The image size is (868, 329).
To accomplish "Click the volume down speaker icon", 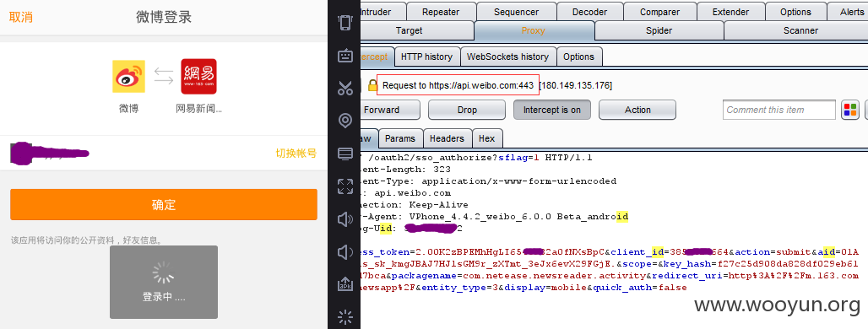I will point(344,252).
